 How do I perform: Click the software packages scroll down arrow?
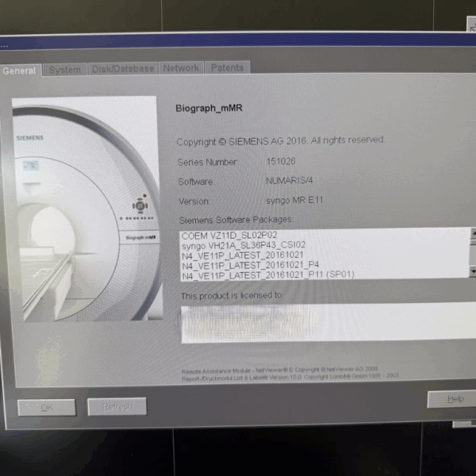pyautogui.click(x=473, y=271)
